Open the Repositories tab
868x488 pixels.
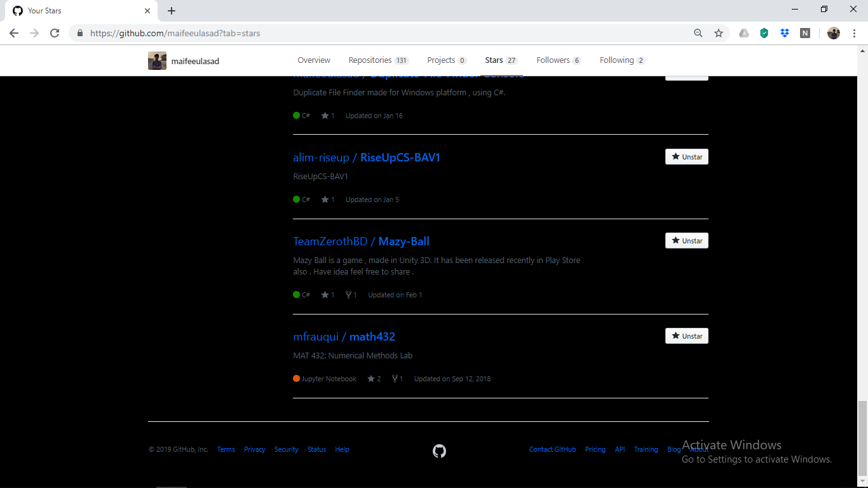coord(378,60)
